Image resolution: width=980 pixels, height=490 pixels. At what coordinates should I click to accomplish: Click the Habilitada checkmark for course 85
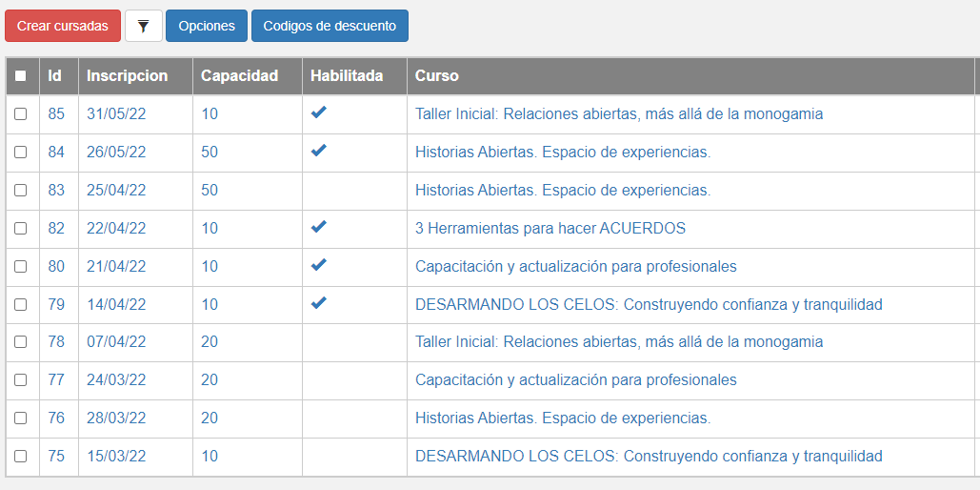[x=319, y=112]
